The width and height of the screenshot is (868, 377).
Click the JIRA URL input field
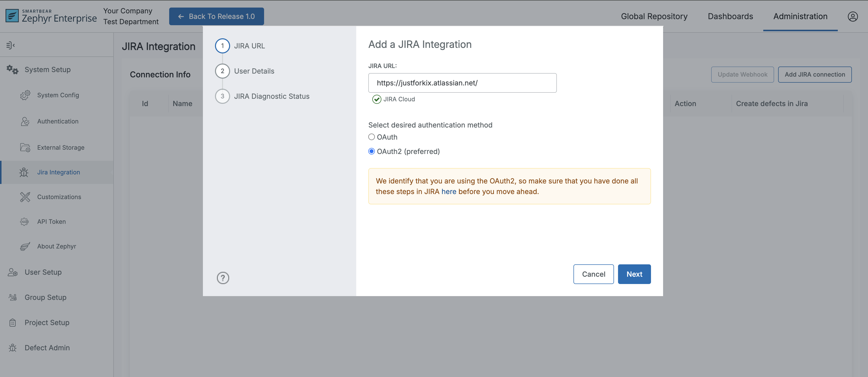click(462, 83)
